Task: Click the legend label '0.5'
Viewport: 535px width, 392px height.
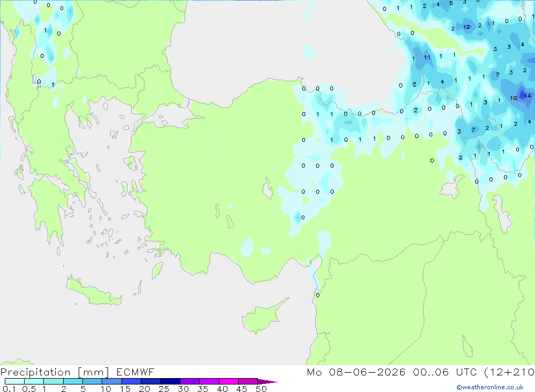Action: point(29,389)
